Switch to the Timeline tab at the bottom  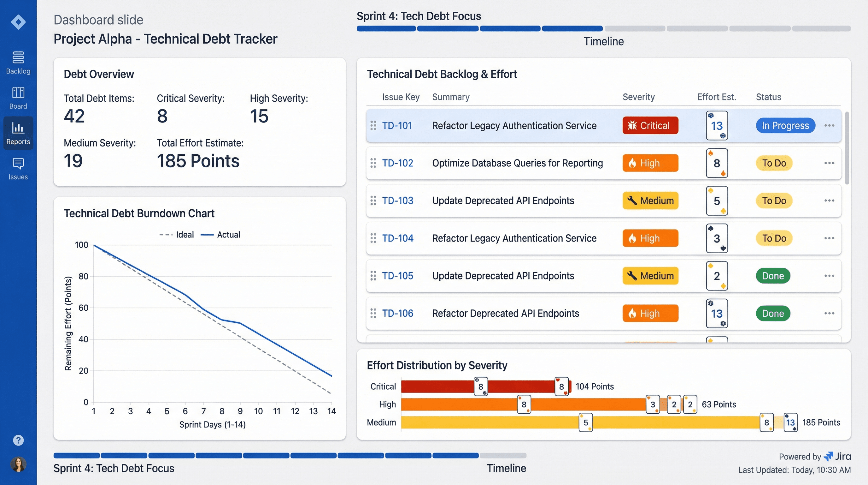coord(506,468)
